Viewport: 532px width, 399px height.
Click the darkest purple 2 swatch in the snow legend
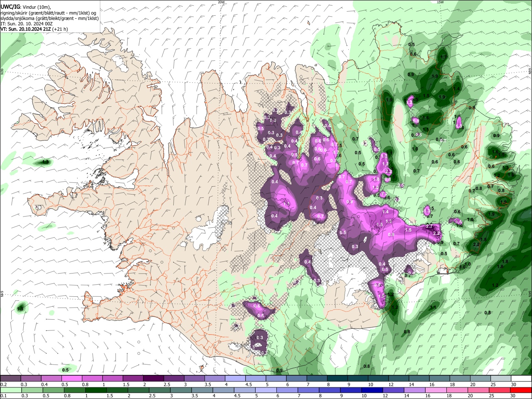point(153,379)
